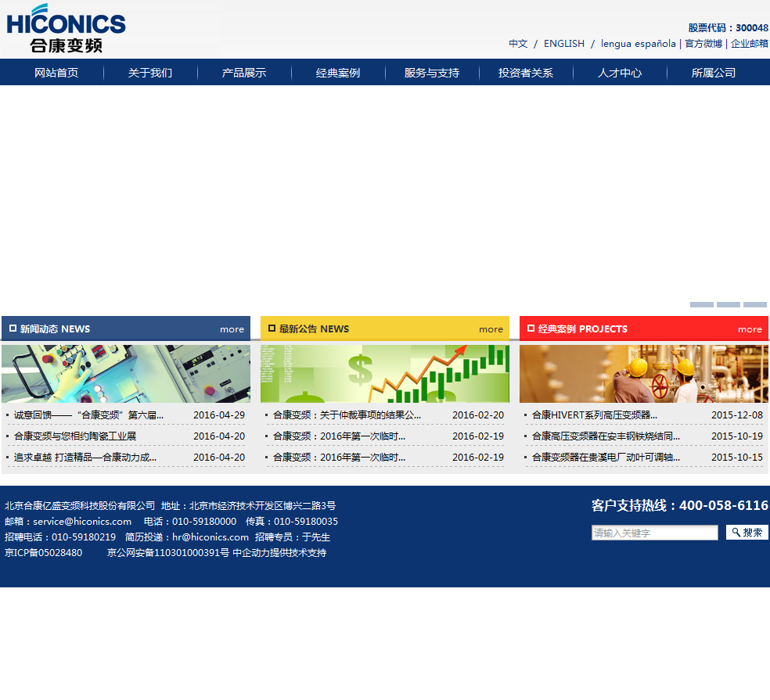Open 所属公司 navigation item
The width and height of the screenshot is (770, 700).
714,73
